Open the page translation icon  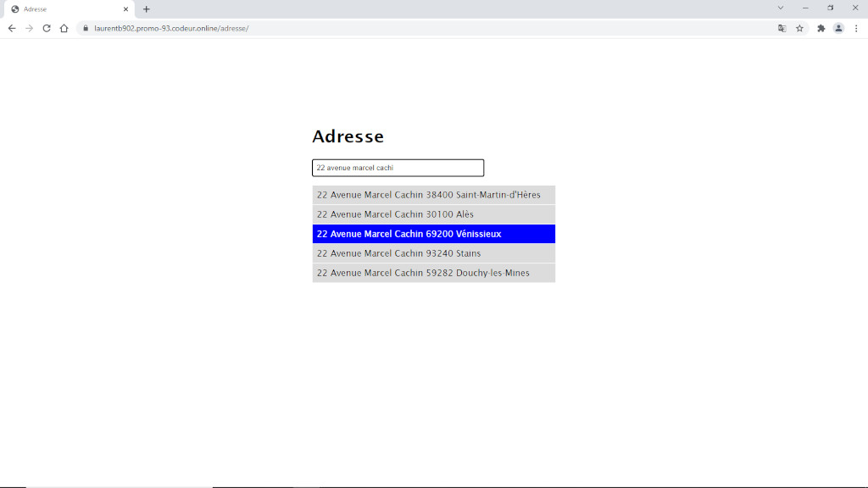pyautogui.click(x=782, y=27)
